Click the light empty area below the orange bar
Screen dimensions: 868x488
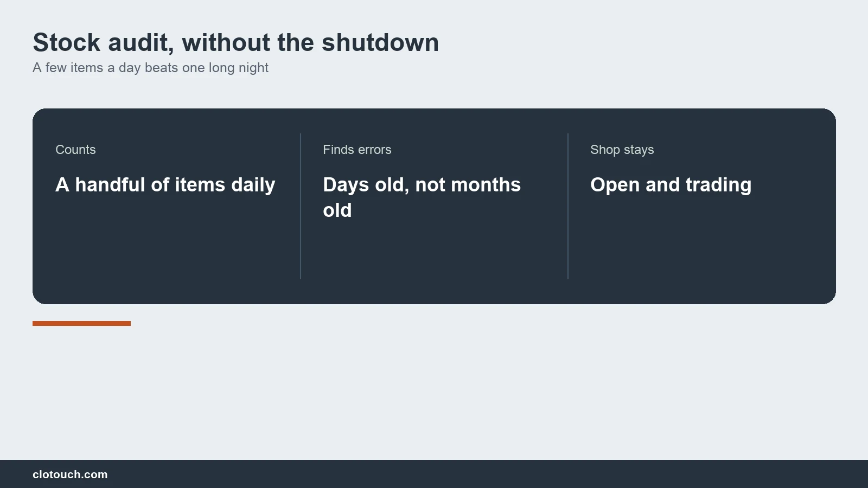click(x=434, y=390)
